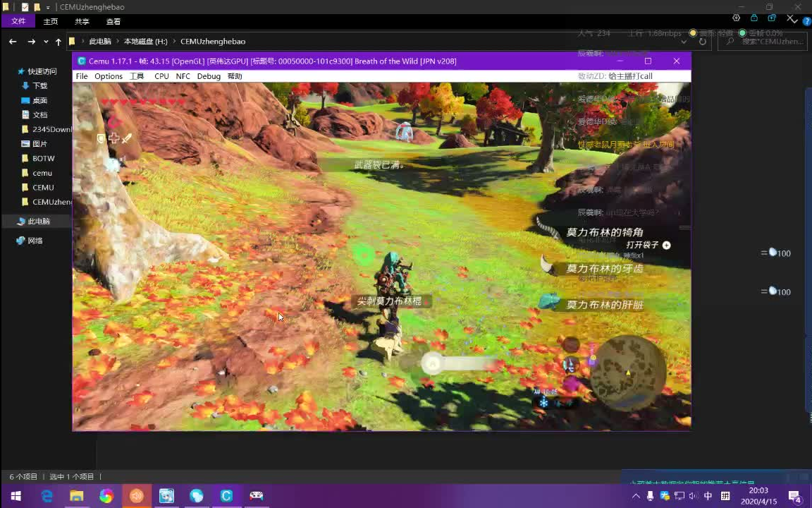This screenshot has height=508, width=812.
Task: Open Microsoft Edge from the taskbar
Action: pos(47,496)
